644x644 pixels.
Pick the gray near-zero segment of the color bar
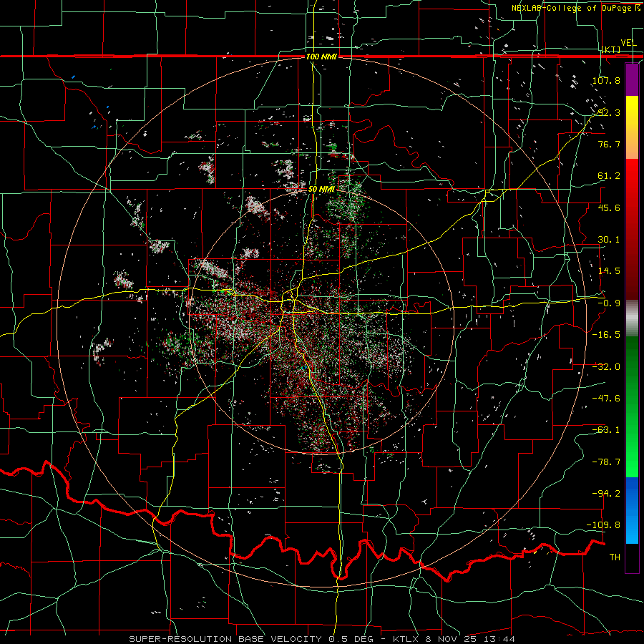point(632,318)
